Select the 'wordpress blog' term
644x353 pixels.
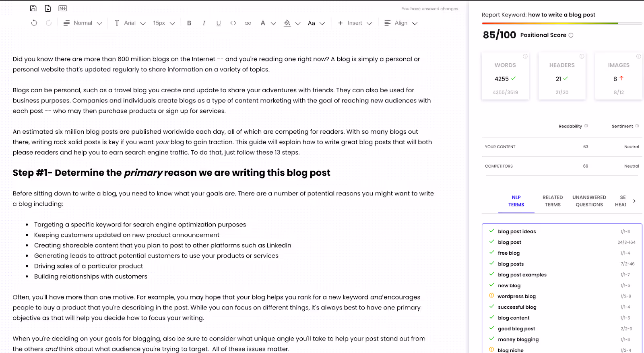[516, 296]
